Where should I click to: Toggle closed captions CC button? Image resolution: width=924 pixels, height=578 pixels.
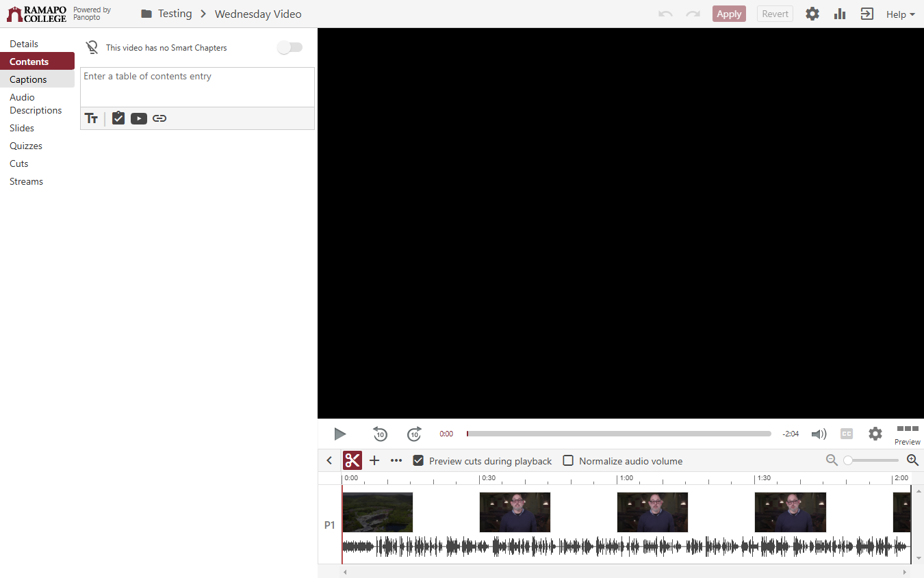(x=847, y=434)
